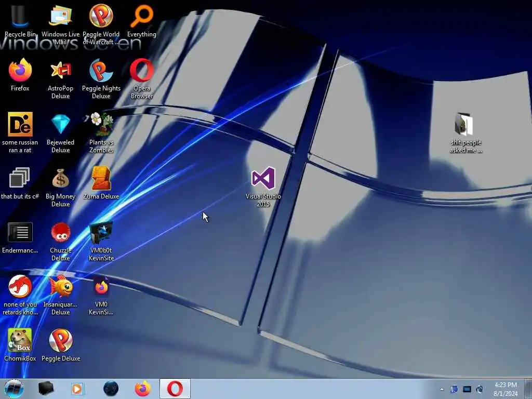Screen dimensions: 532x399
Task: Select the Plants vs Zombies icon
Action: pyautogui.click(x=101, y=124)
